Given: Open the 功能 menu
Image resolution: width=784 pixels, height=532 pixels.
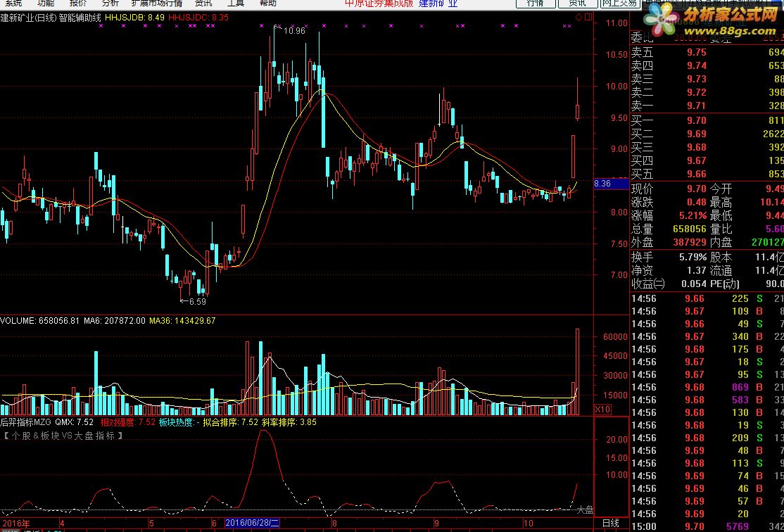Looking at the screenshot, I should [x=46, y=3].
